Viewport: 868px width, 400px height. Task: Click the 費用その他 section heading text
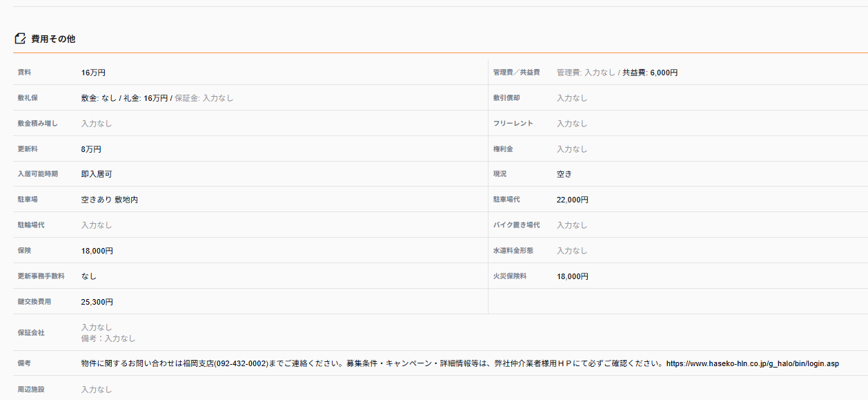point(53,39)
